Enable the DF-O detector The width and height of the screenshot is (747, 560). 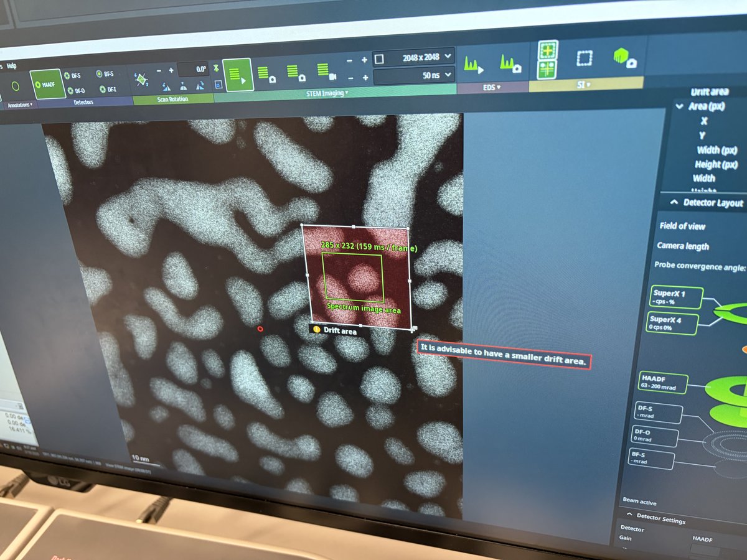tap(75, 90)
